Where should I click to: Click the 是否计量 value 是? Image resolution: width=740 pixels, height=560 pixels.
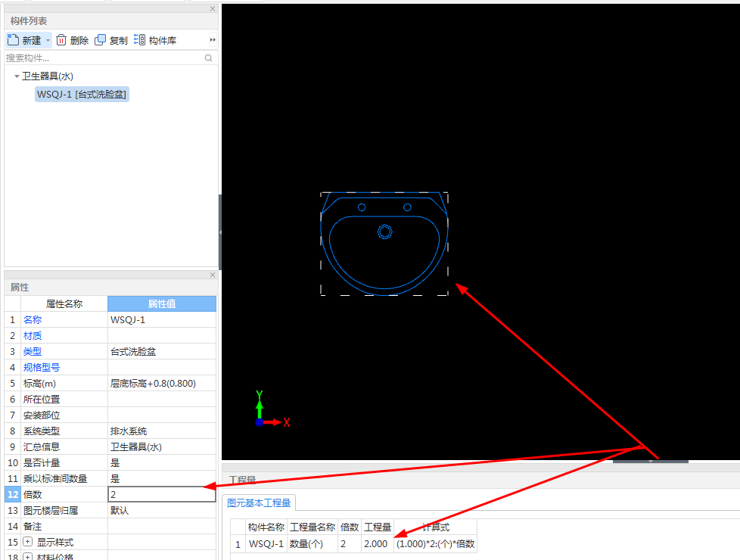click(162, 462)
